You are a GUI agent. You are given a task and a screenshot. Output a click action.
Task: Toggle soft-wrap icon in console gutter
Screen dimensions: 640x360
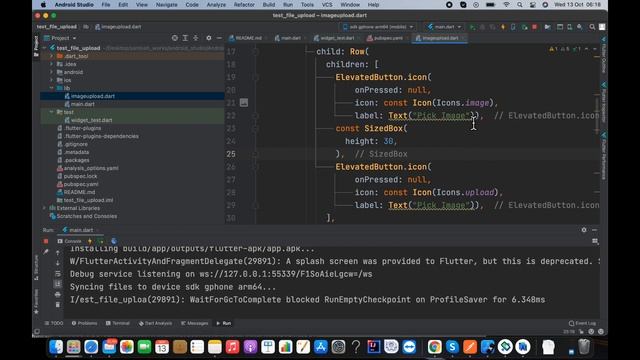tap(58, 273)
